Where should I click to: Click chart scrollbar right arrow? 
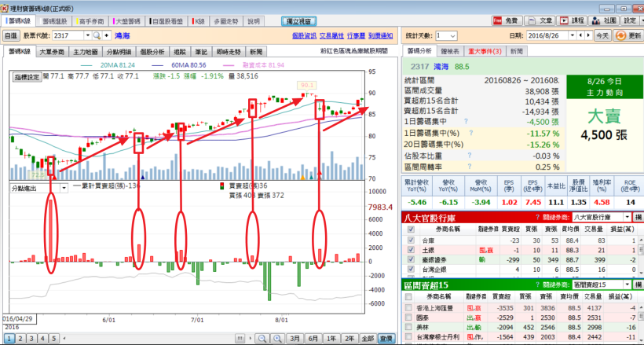click(250, 339)
